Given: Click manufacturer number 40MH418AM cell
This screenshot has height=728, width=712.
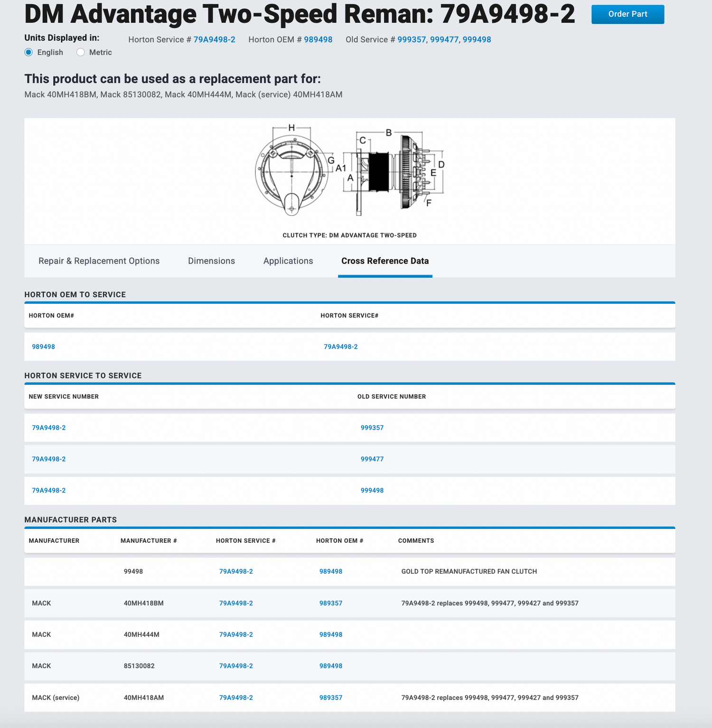Looking at the screenshot, I should pyautogui.click(x=144, y=698).
